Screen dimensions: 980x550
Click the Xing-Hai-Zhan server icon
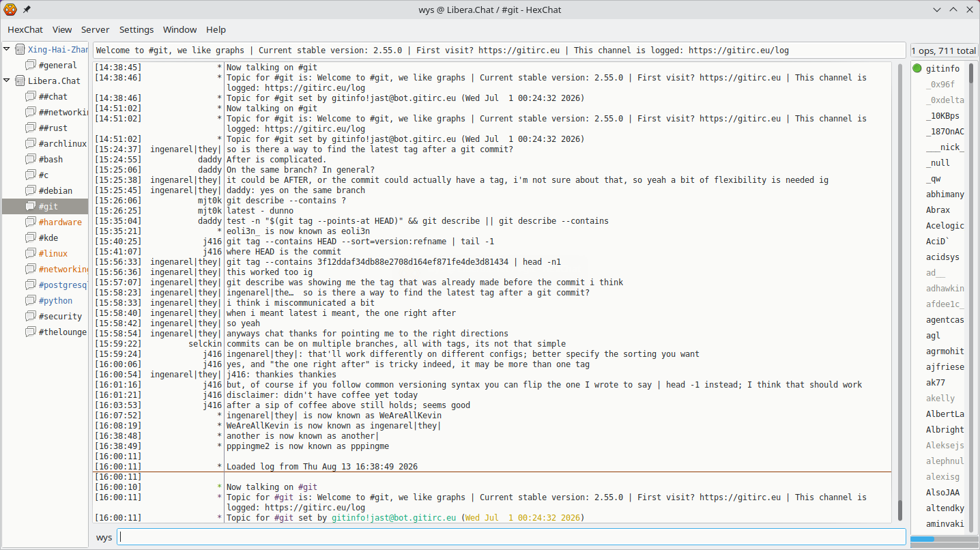(x=20, y=49)
